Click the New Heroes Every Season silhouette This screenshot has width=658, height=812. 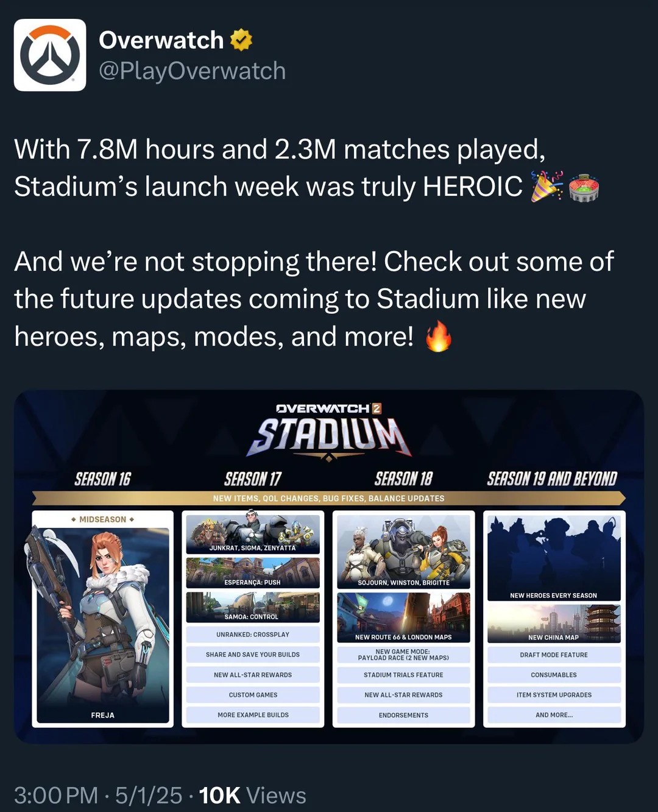[554, 558]
